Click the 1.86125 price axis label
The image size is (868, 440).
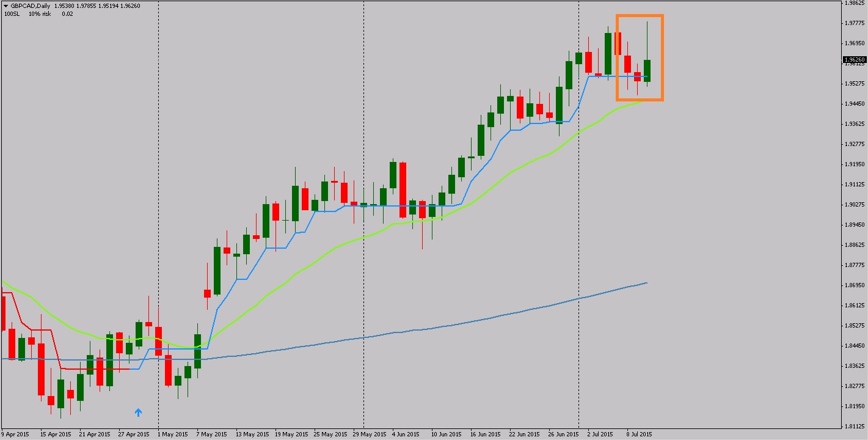click(854, 306)
